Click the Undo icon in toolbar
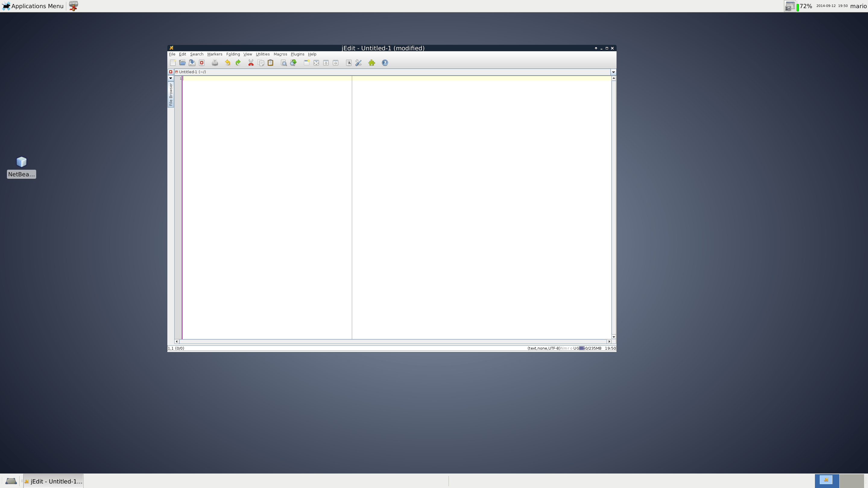The height and width of the screenshot is (488, 868). point(228,63)
